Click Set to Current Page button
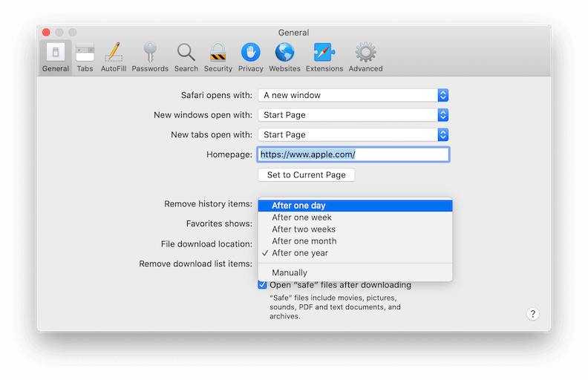 point(307,175)
